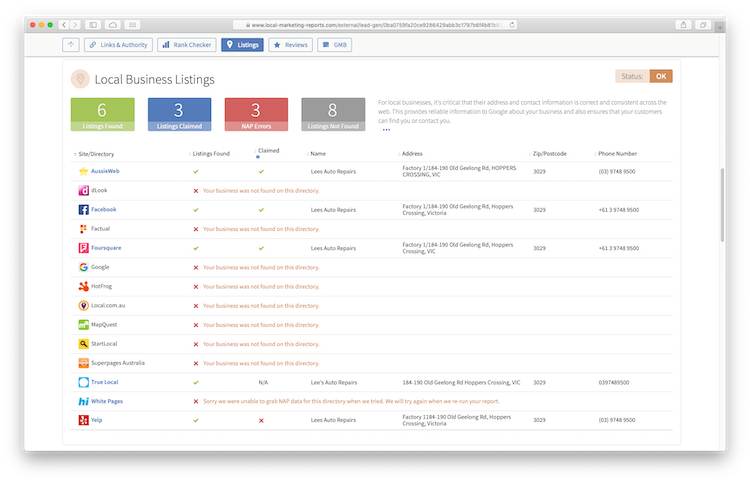Sort by Address column header

point(412,154)
